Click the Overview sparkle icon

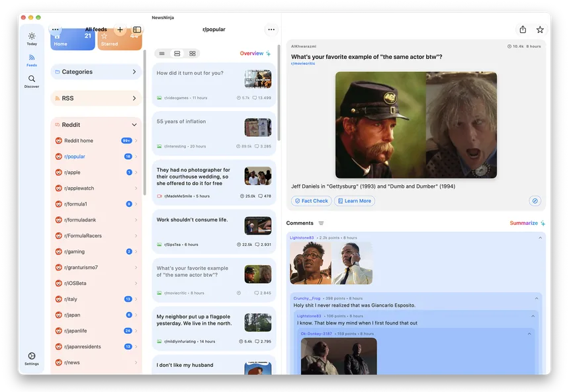point(268,54)
